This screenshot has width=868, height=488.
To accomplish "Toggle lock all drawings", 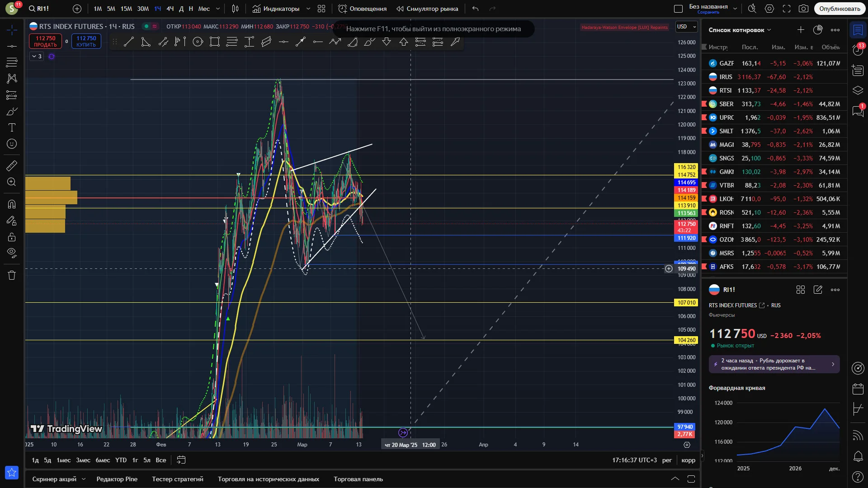I will coord(12,237).
